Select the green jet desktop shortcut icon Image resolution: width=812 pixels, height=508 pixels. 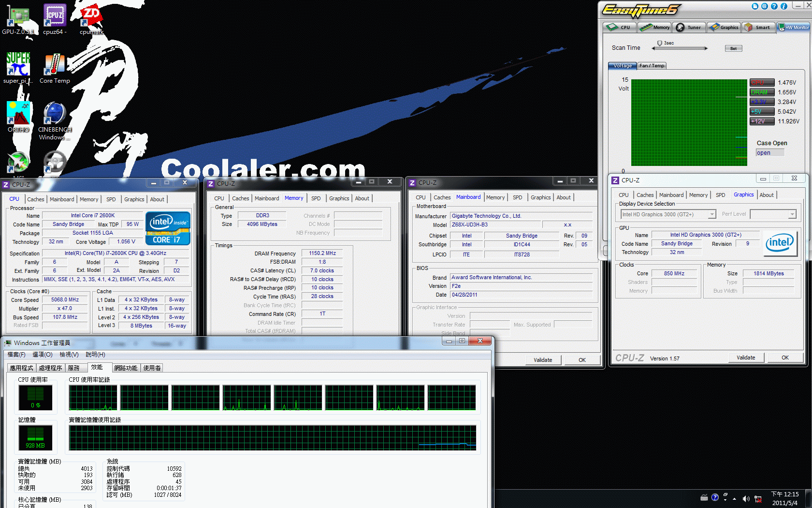(x=18, y=162)
